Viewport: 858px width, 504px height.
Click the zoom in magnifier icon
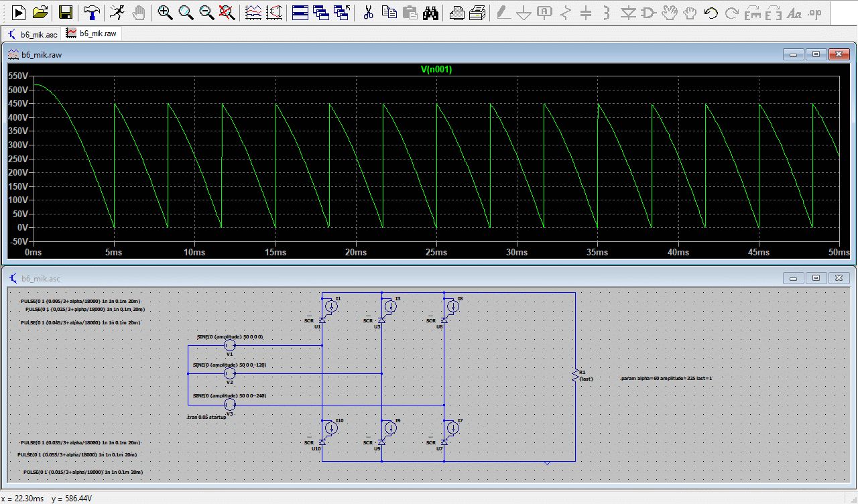click(164, 12)
